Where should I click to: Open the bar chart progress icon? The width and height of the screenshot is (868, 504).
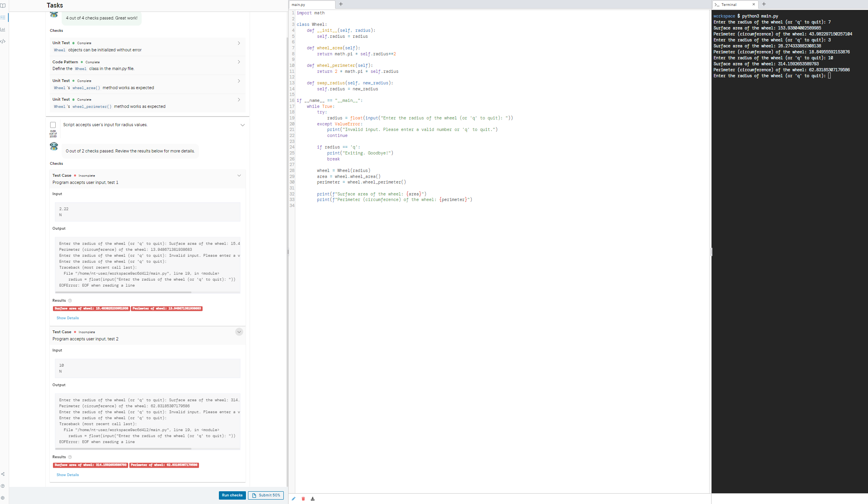pyautogui.click(x=3, y=29)
